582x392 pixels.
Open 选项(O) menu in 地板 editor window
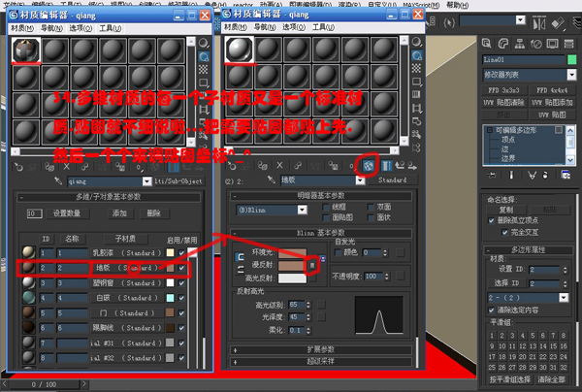pos(294,27)
